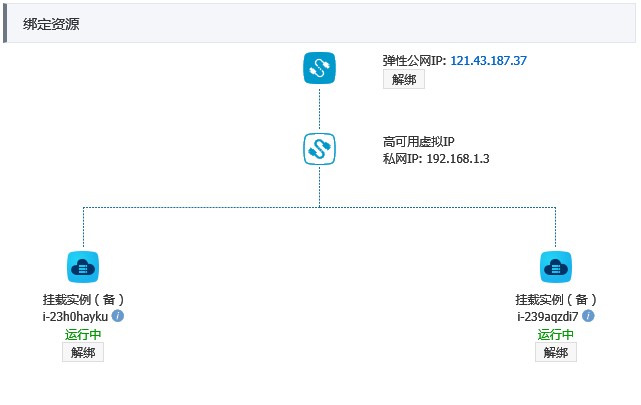641x405 pixels.
Task: Click the 弹性公网IP label text
Action: coord(414,61)
